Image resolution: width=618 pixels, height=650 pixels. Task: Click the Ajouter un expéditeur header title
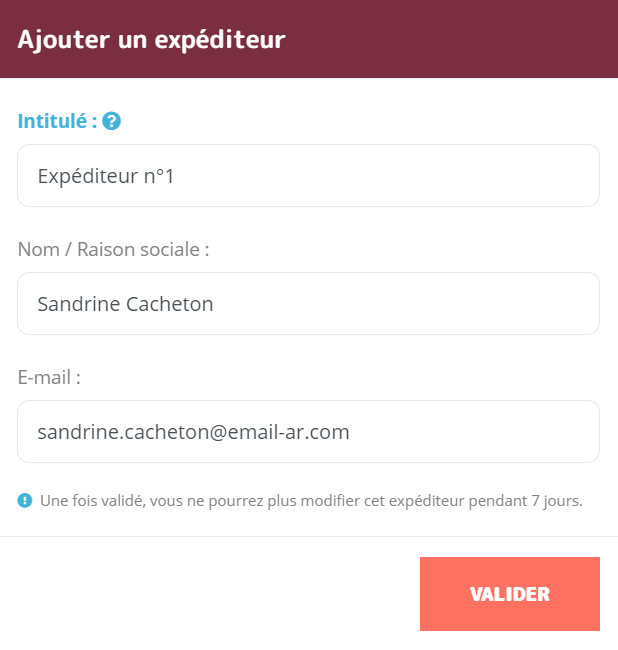click(x=151, y=40)
